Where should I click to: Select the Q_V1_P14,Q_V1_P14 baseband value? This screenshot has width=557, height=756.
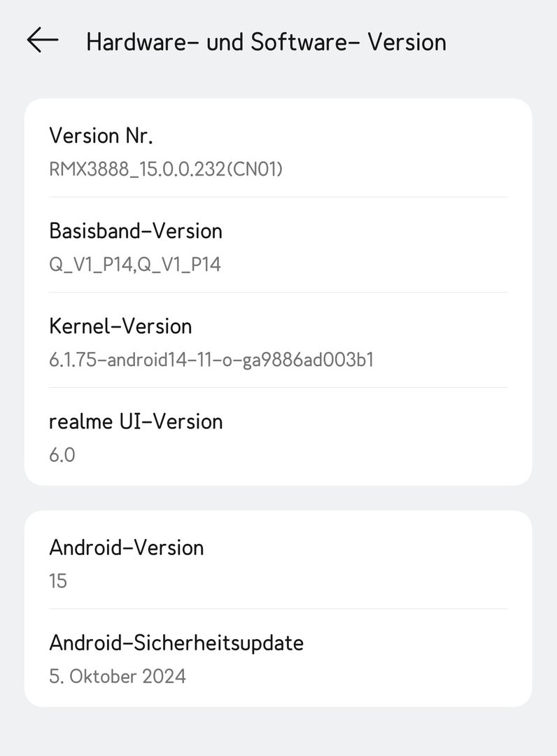pyautogui.click(x=135, y=264)
